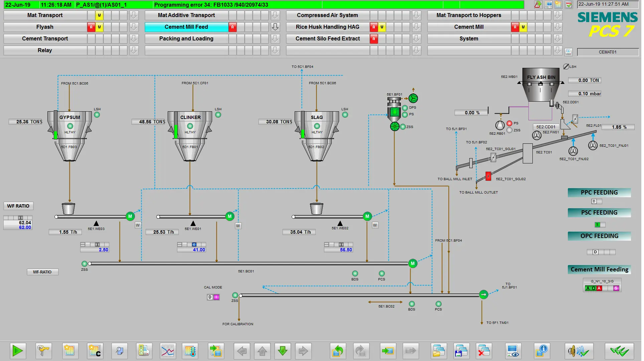The height and width of the screenshot is (361, 644).
Task: Expand the Compressed Air System arrow
Action: point(416,15)
